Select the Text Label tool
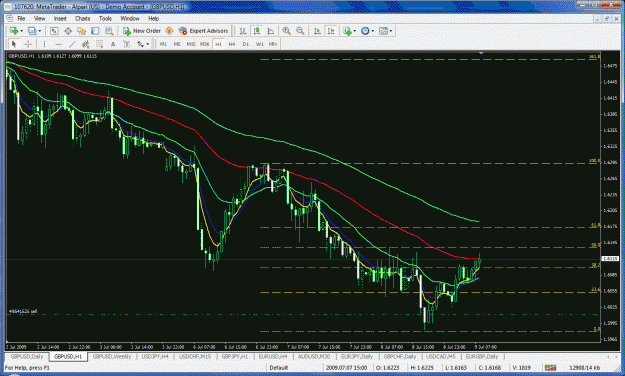 pyautogui.click(x=127, y=44)
